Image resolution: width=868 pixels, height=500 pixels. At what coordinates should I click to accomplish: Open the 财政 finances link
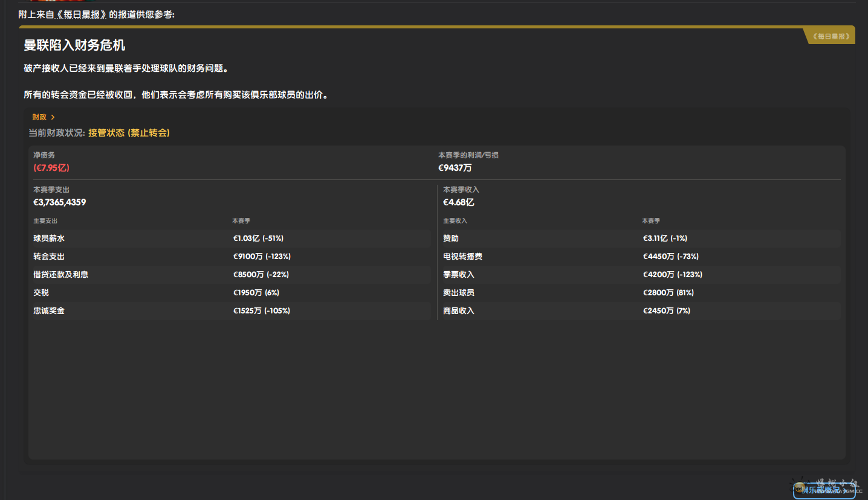(x=39, y=117)
